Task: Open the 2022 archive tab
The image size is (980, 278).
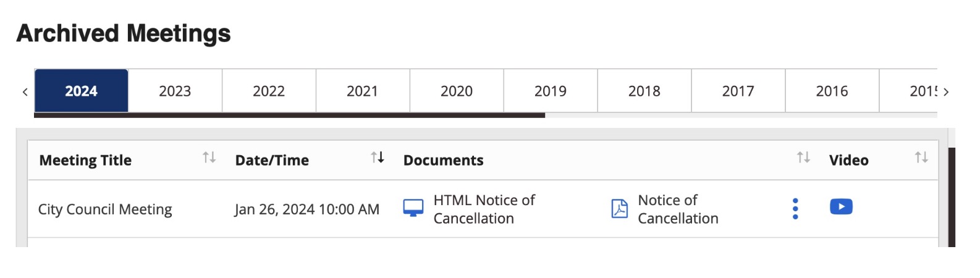Action: pos(269,91)
